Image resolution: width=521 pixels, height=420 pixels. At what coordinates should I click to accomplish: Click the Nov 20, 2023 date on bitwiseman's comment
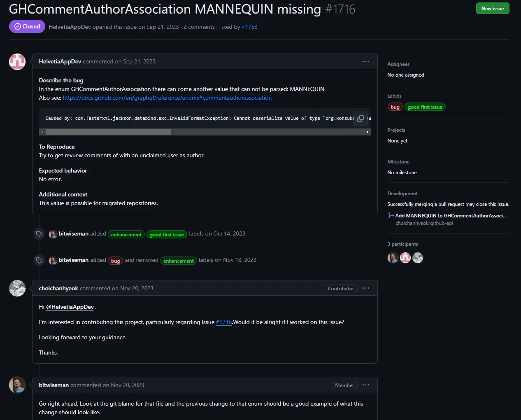pyautogui.click(x=128, y=385)
